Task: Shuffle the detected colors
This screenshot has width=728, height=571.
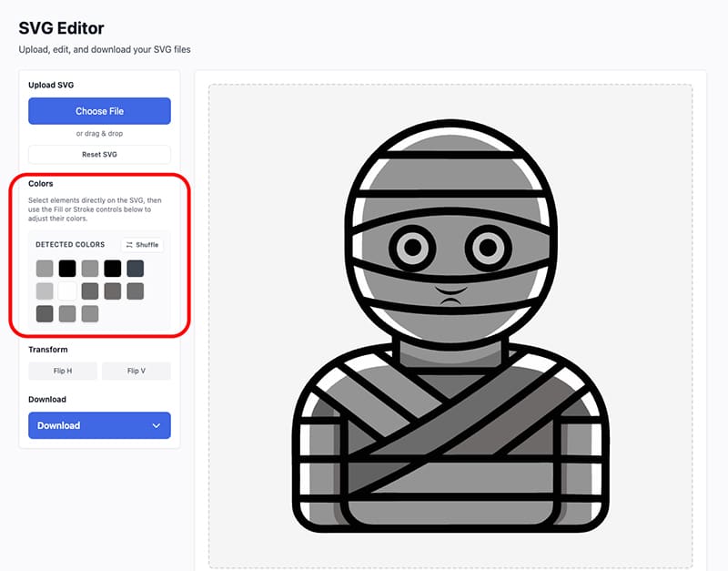Action: 142,244
